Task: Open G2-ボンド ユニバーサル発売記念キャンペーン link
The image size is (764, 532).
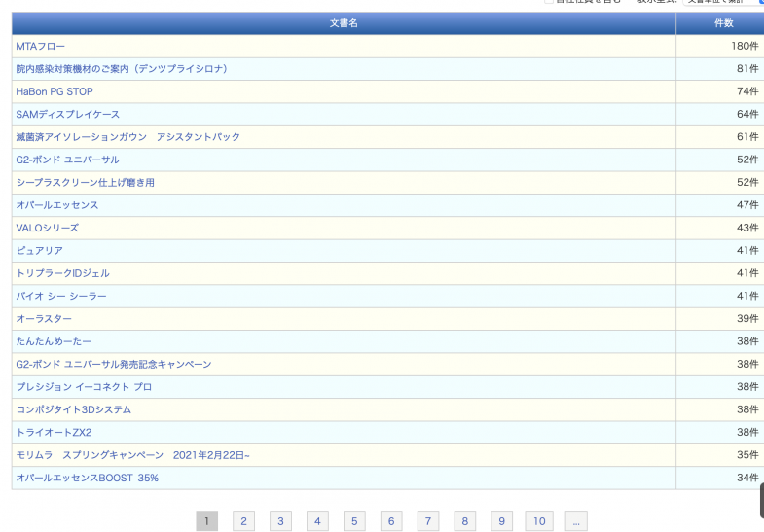Action: (114, 364)
